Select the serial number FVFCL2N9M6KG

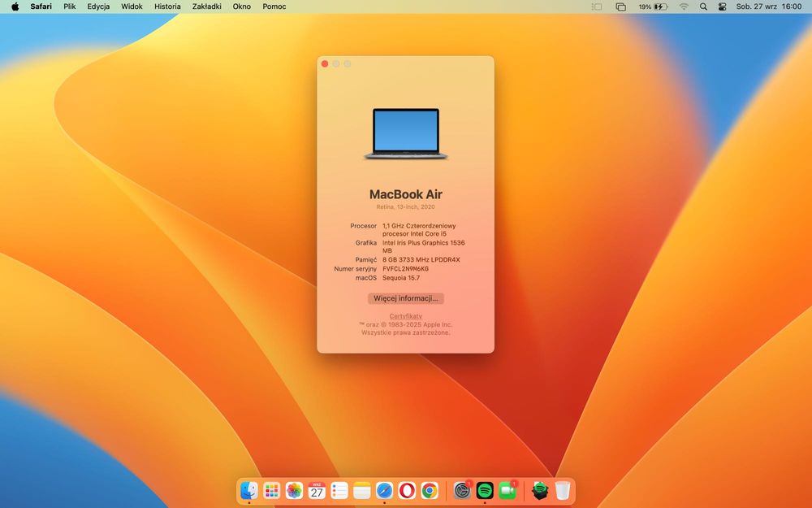pyautogui.click(x=405, y=268)
